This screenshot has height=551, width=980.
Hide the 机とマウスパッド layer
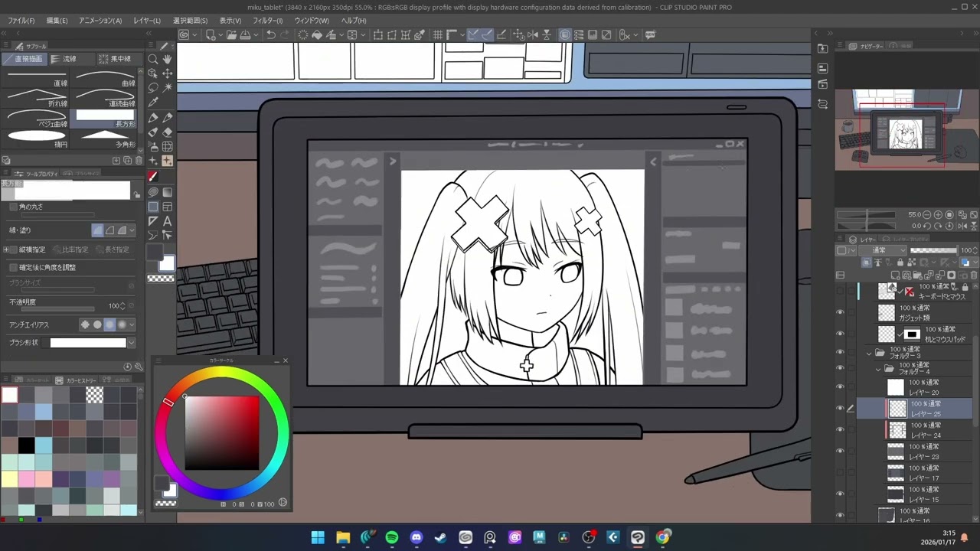(x=840, y=334)
